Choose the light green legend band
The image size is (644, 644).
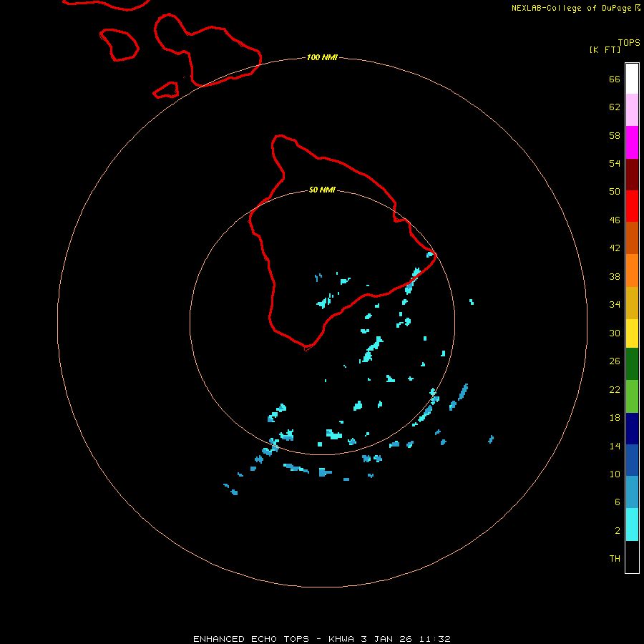point(632,396)
